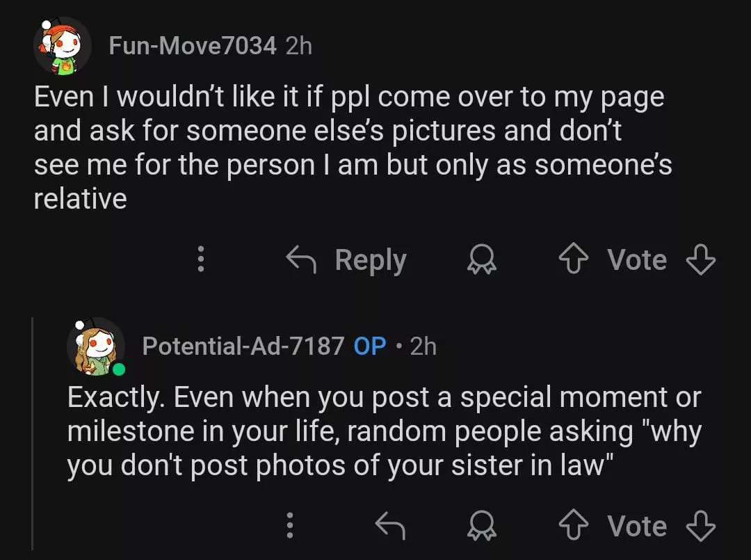Click reply arrow on Potential-Ad-7187's comment
Image resolution: width=751 pixels, height=560 pixels.
(389, 526)
